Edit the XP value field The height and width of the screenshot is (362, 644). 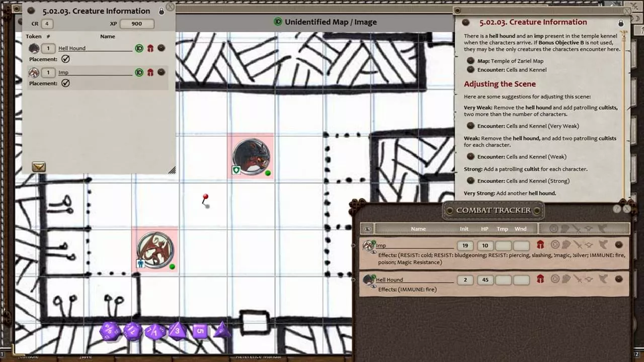point(136,24)
